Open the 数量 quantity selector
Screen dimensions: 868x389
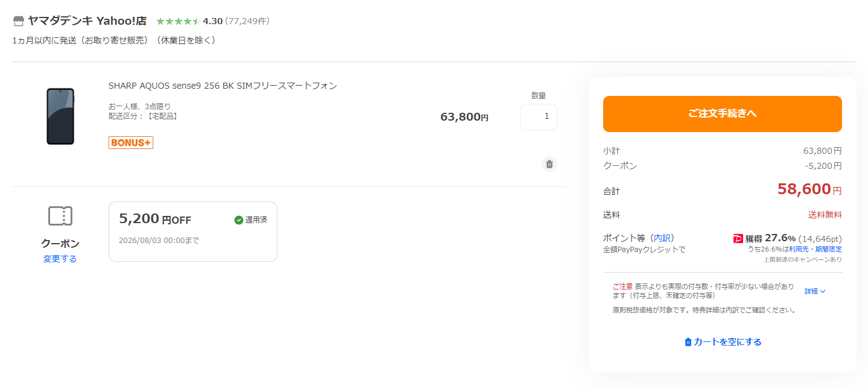(x=539, y=117)
